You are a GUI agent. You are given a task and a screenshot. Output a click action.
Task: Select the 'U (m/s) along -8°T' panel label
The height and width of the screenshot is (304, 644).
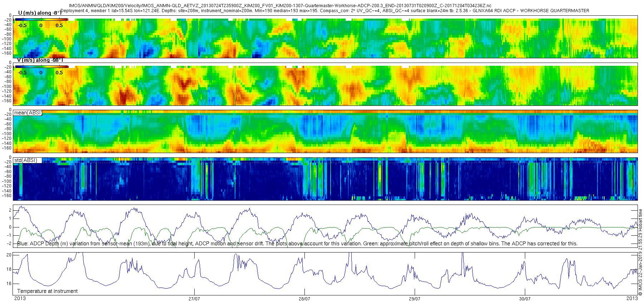click(x=40, y=13)
